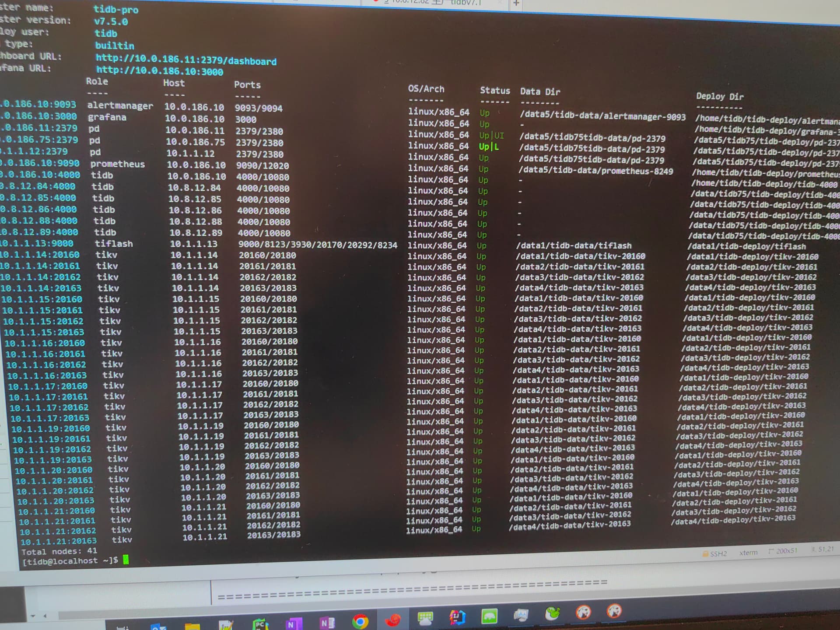Click the Host column header
The image size is (840, 630).
tap(174, 83)
